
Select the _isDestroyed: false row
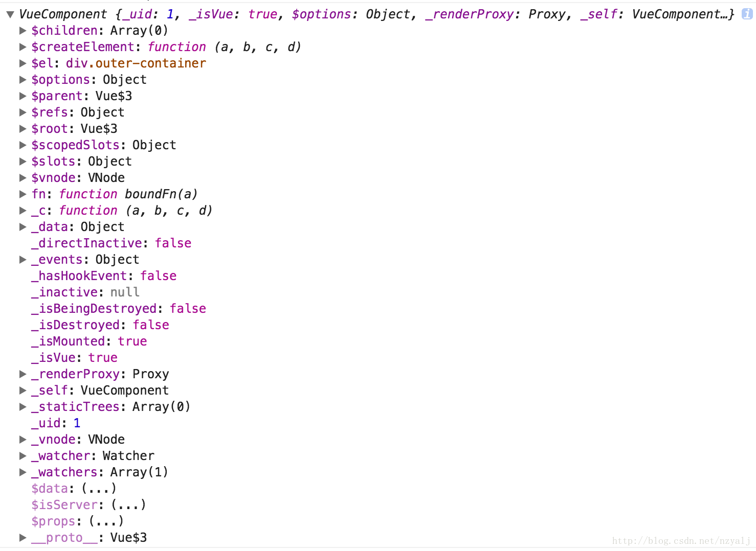point(100,325)
